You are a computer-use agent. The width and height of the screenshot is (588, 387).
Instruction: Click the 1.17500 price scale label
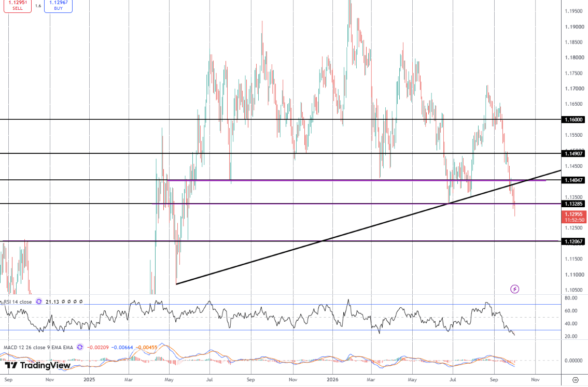[574, 74]
